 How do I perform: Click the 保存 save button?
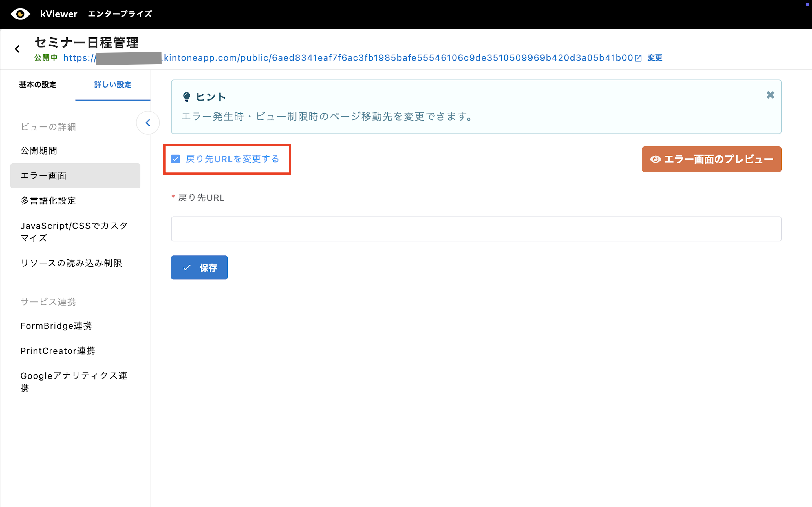click(199, 268)
